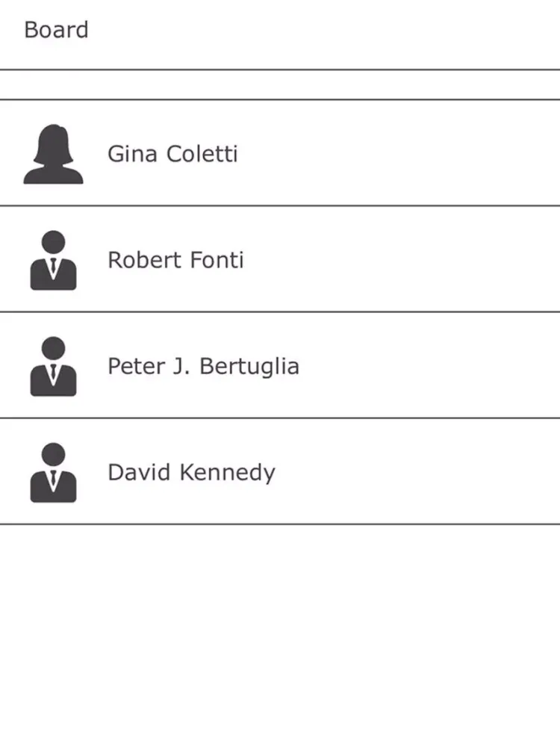560x747 pixels.
Task: Click the Board header title
Action: click(x=56, y=30)
